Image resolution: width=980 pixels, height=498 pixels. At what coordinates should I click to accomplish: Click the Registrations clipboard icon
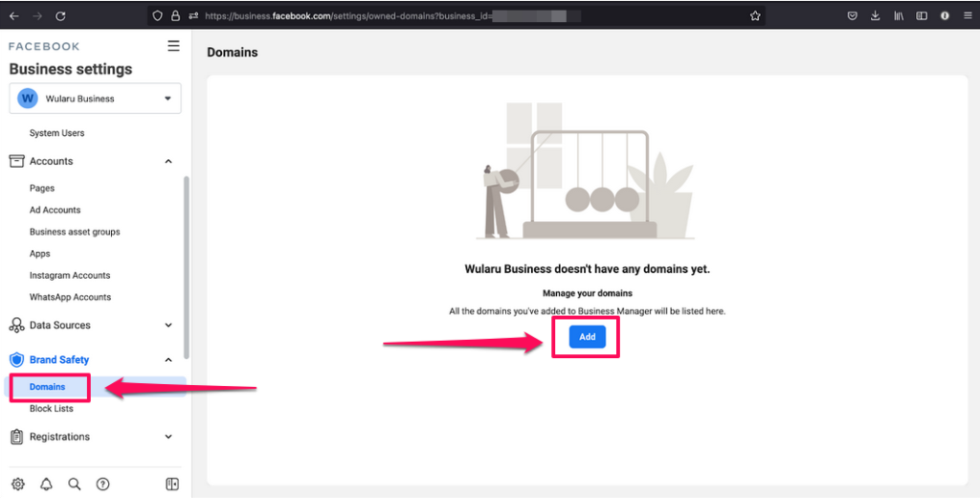pos(17,437)
